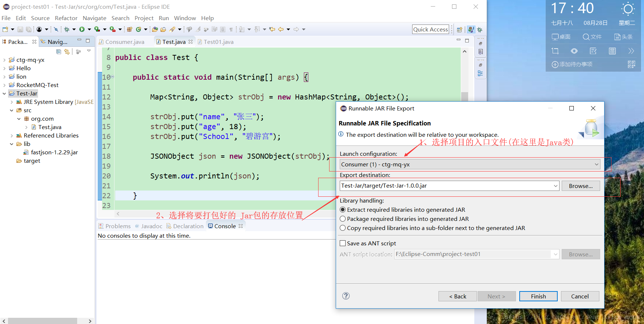Click the note edit icon in desktop widget

(593, 51)
